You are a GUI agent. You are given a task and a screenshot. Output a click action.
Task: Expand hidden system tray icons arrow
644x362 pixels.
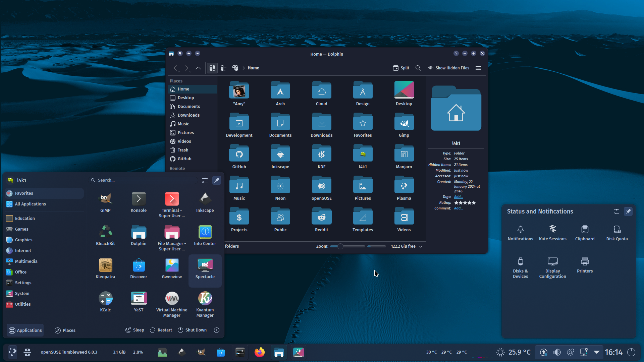(597, 352)
